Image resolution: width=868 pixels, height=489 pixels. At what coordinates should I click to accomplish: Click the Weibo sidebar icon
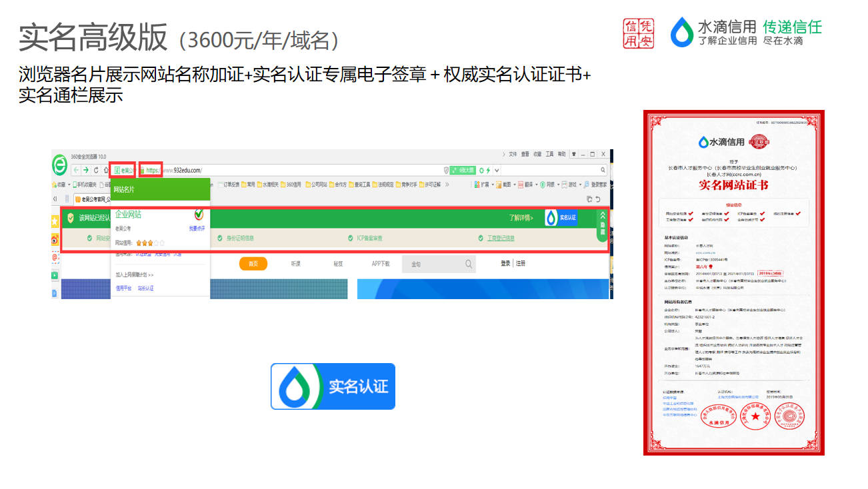click(x=55, y=240)
